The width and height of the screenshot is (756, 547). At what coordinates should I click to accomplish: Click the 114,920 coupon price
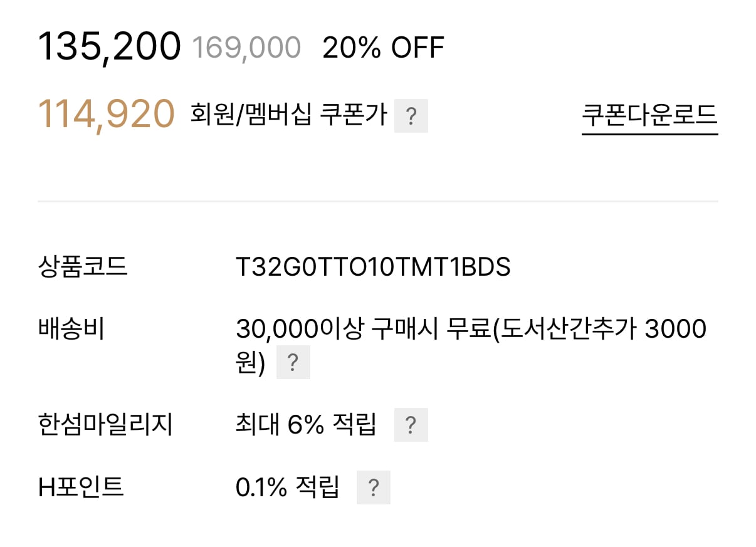click(x=107, y=115)
